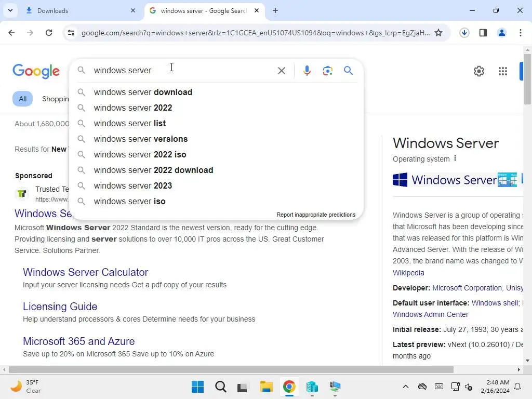Open the Windows Start menu
Viewport: 532px width, 399px height.
197,387
